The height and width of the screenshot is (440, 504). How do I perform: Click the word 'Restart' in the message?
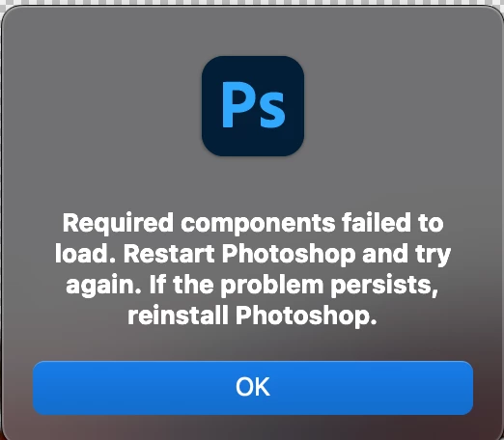coord(169,254)
